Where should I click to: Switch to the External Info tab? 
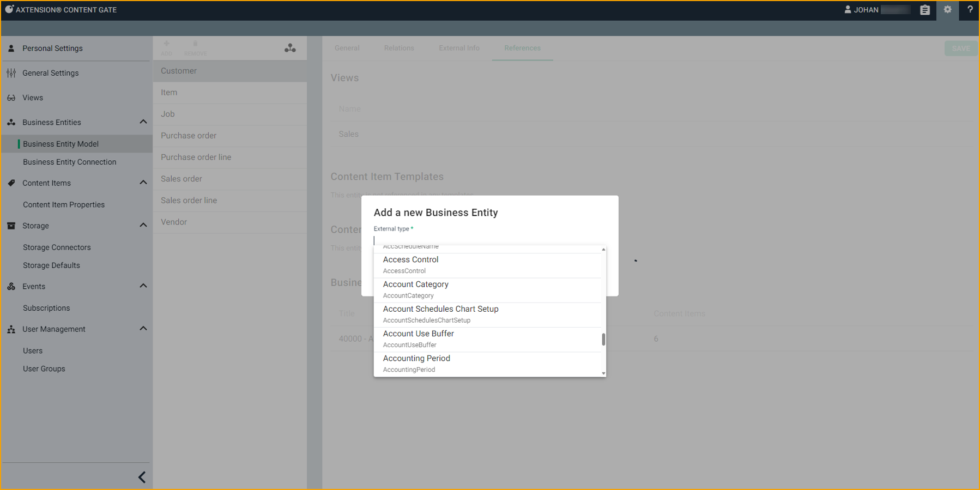459,48
